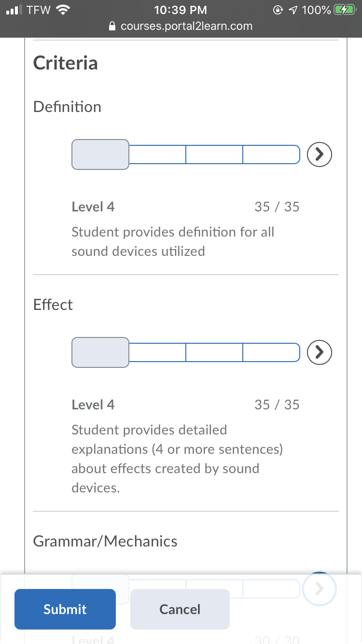Submit the rubric evaluation

tap(65, 609)
